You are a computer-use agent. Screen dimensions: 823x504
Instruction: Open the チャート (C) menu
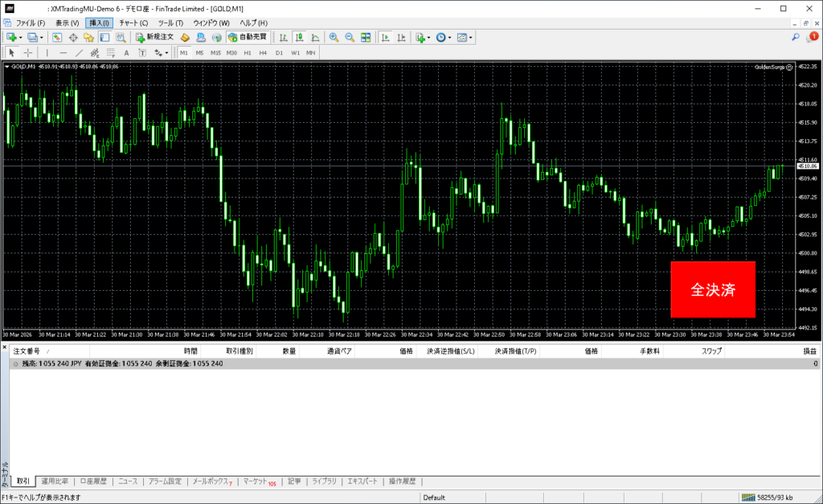(133, 23)
